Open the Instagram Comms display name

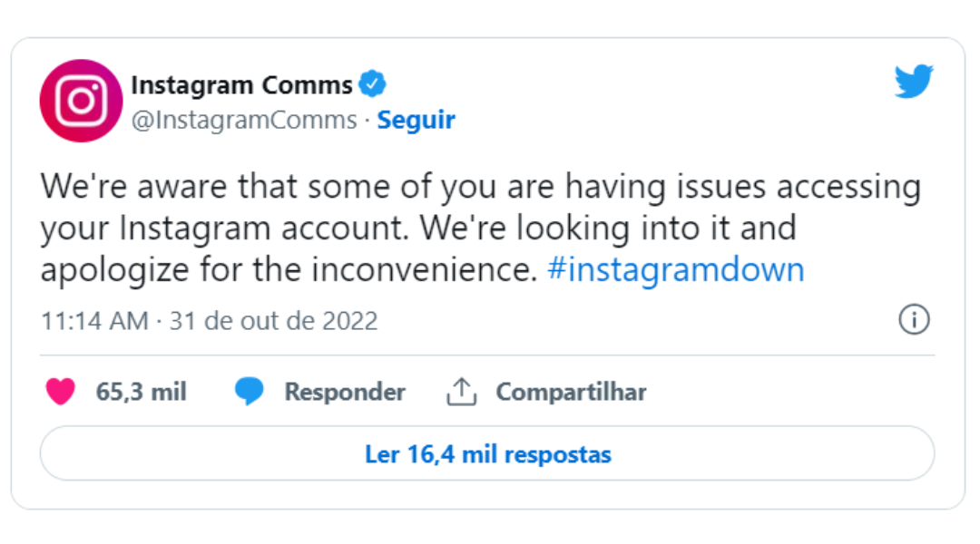coord(241,85)
